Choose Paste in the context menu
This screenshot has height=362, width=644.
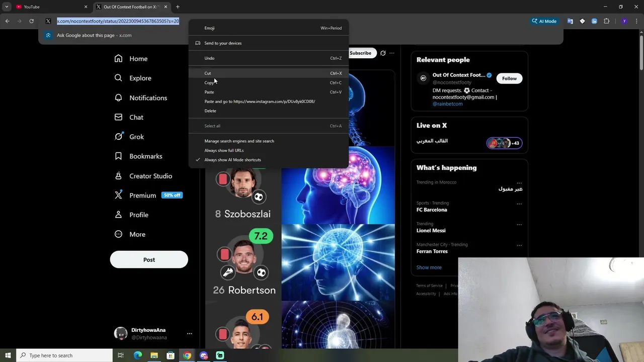click(x=269, y=92)
